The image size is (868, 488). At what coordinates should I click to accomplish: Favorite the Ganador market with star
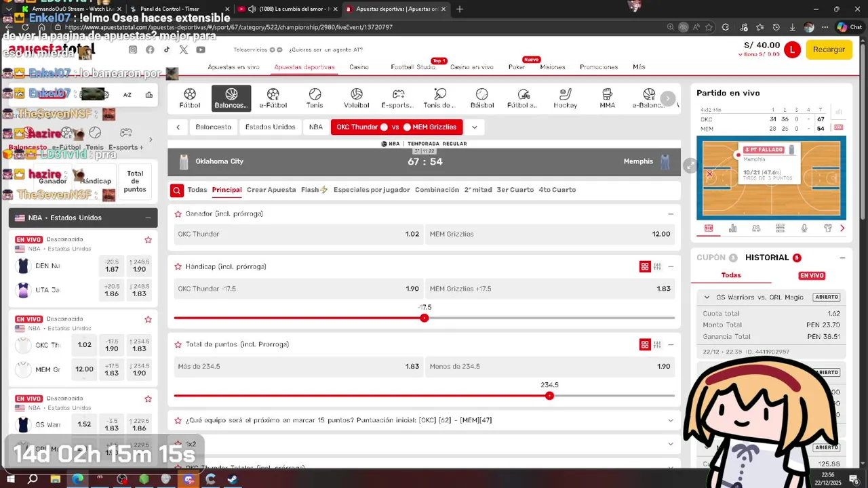coord(178,213)
